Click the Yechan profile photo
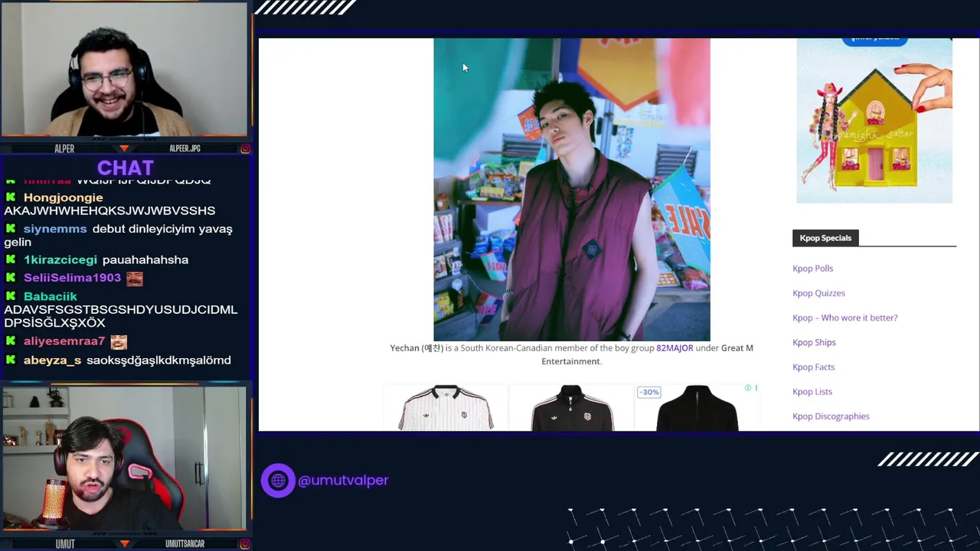The width and height of the screenshot is (980, 551). pos(572,190)
